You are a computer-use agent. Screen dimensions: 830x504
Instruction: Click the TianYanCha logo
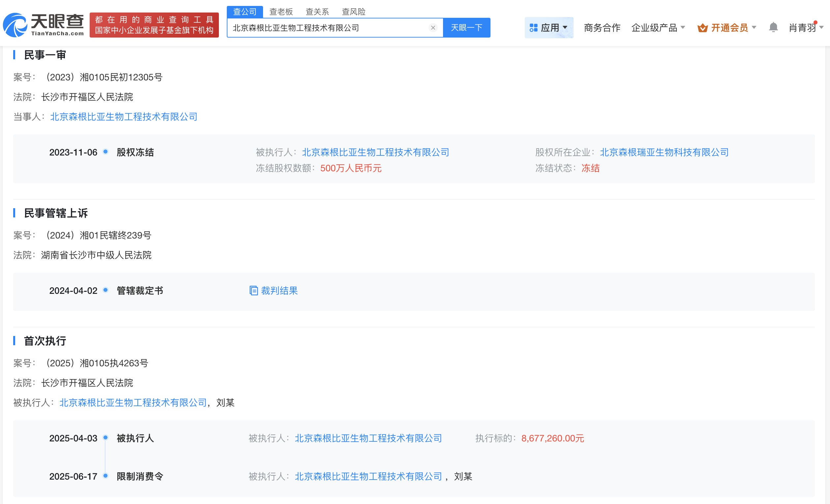point(44,25)
